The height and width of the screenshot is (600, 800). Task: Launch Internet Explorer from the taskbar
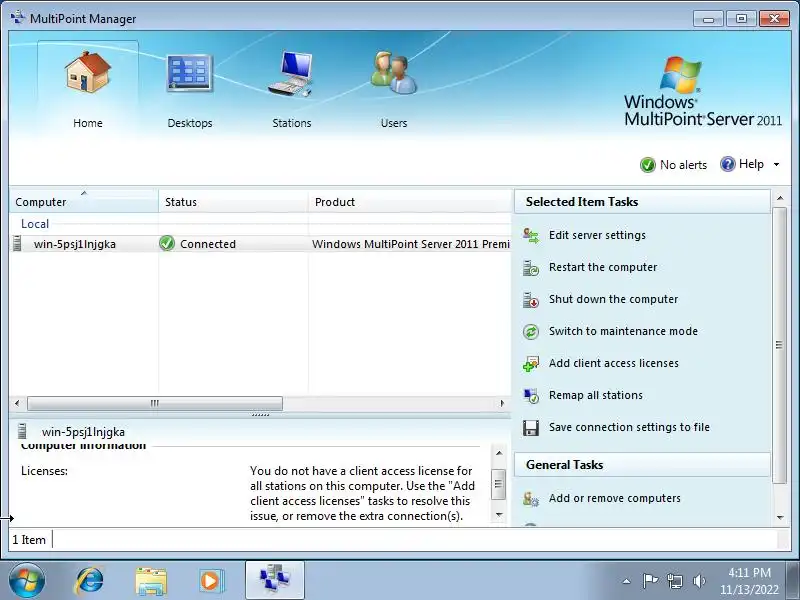89,581
